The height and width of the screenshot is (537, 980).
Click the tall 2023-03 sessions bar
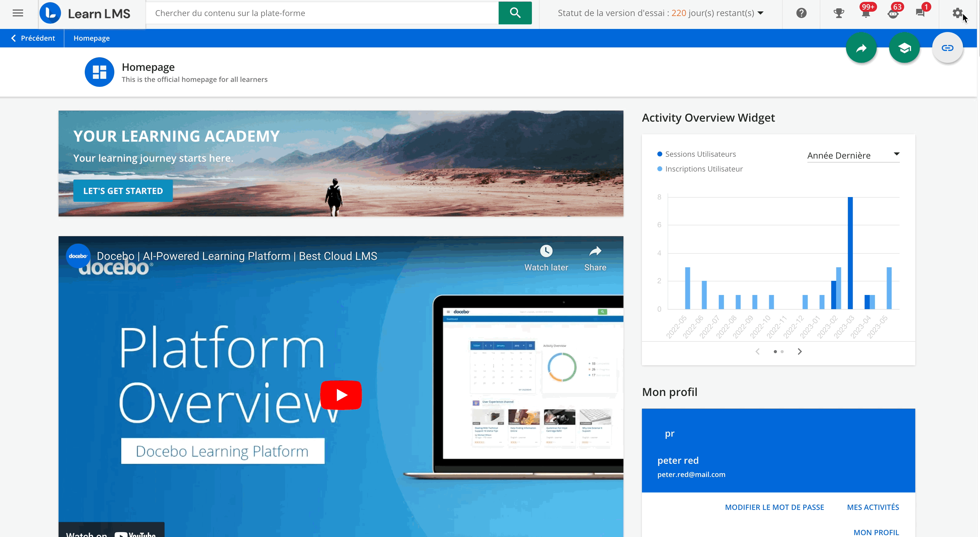point(850,253)
